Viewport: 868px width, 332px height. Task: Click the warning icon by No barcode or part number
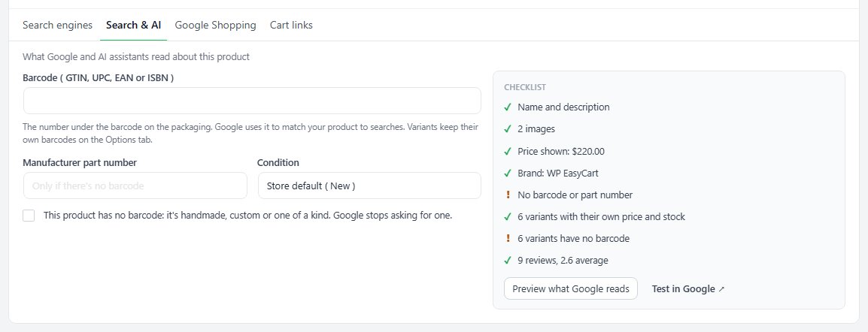coord(508,195)
